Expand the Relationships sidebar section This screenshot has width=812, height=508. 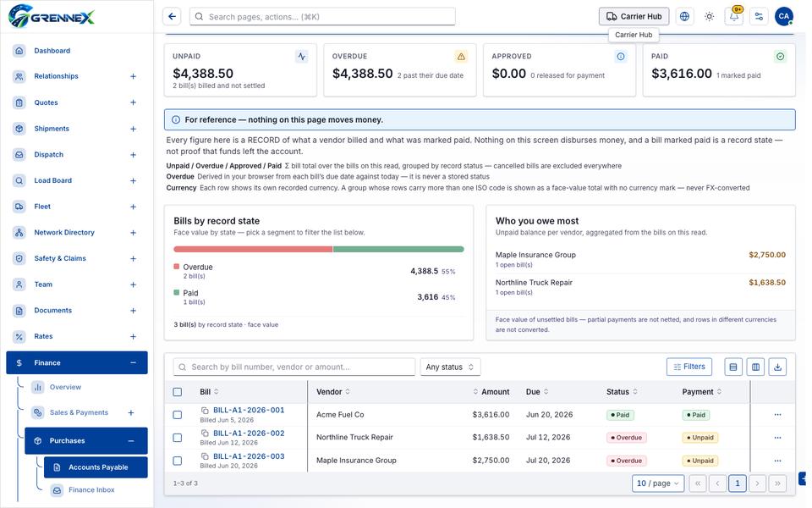[133, 76]
